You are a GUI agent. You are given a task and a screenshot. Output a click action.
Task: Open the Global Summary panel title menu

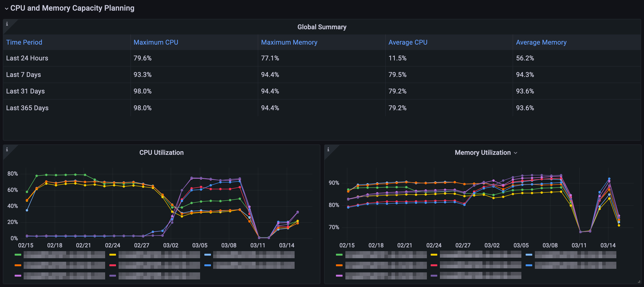pos(322,27)
